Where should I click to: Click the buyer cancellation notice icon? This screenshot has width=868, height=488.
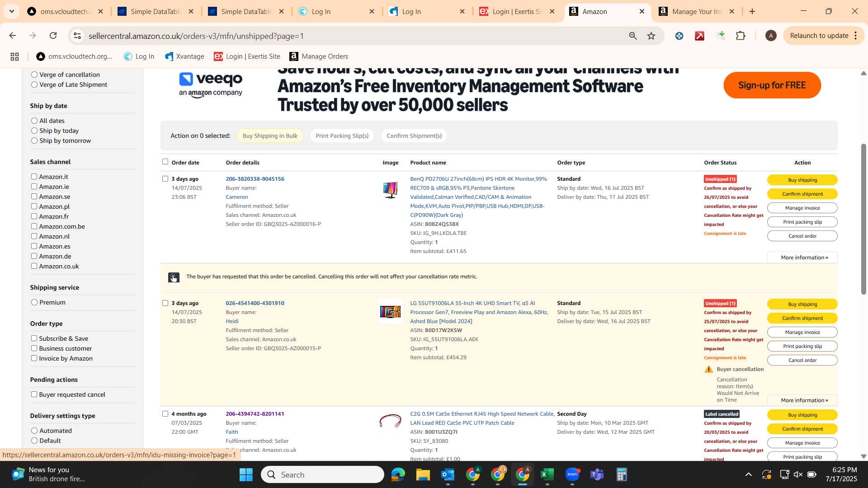pos(174,277)
